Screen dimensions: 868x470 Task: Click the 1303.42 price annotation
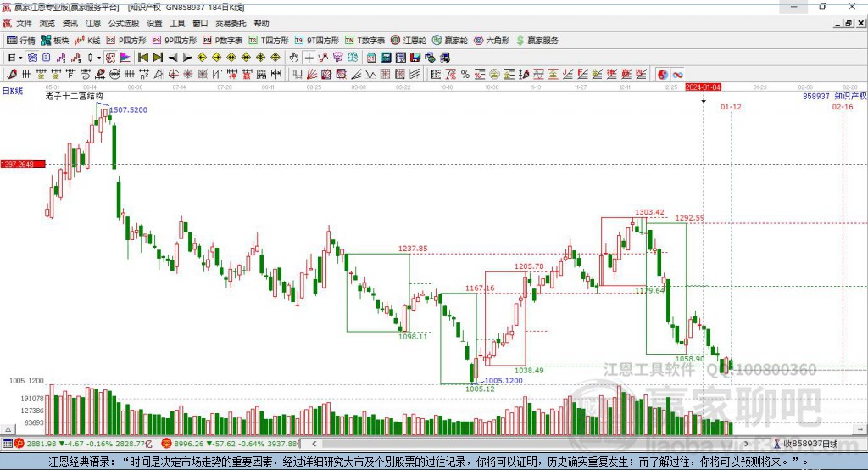pos(649,212)
